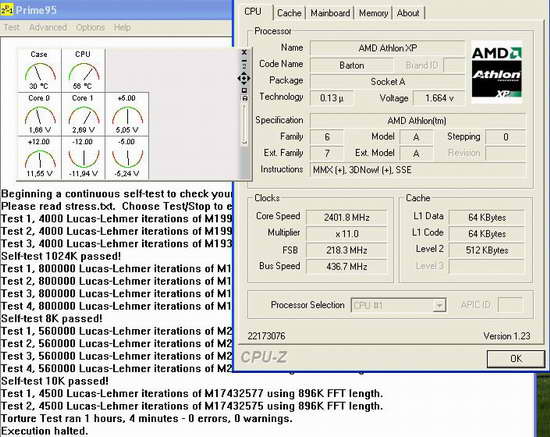
Task: Click the Name field showing AMD Athlon XP
Action: click(387, 48)
